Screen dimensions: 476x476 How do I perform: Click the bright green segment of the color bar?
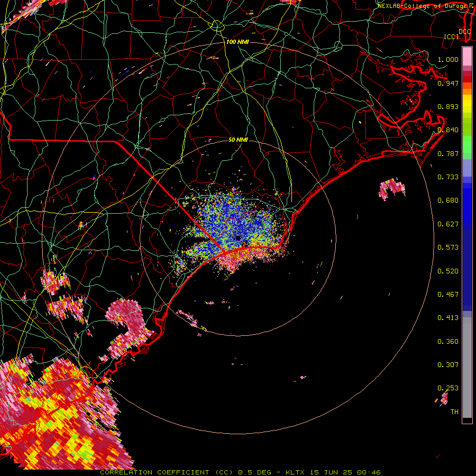click(467, 144)
